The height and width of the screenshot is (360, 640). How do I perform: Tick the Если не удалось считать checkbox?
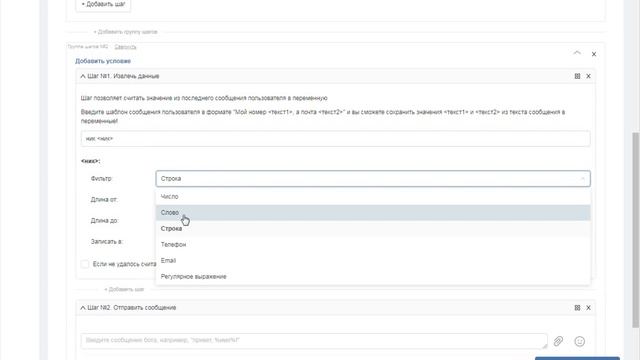84,264
